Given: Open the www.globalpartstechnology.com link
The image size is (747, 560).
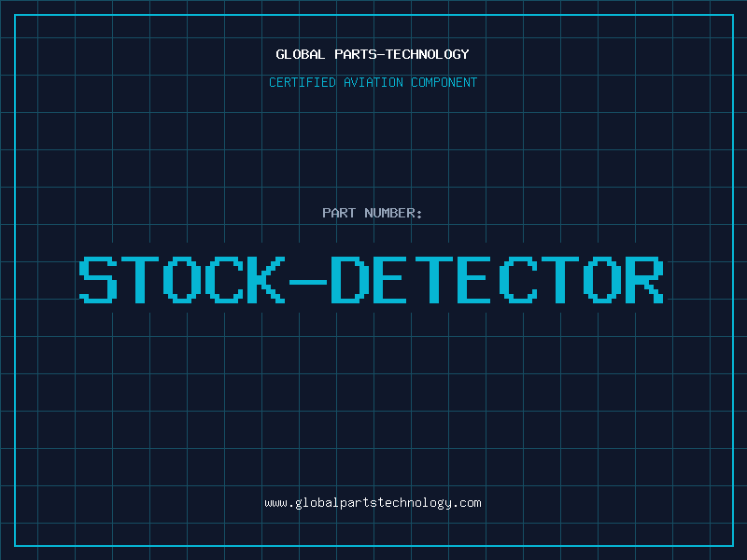Looking at the screenshot, I should tap(373, 503).
